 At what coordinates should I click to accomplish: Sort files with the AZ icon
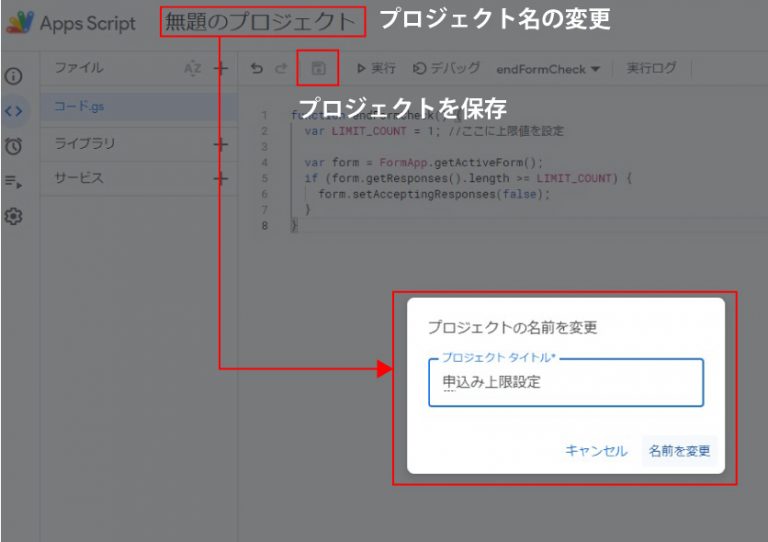192,68
